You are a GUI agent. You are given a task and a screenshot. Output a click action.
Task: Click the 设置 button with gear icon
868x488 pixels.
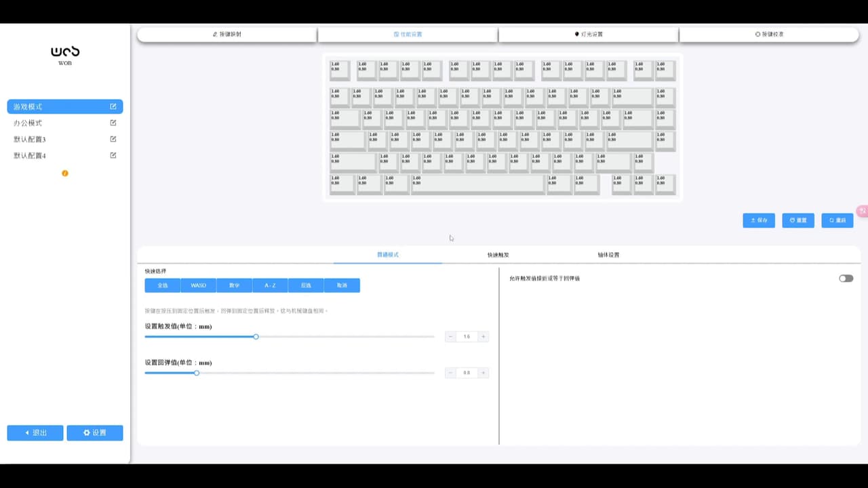pyautogui.click(x=95, y=433)
